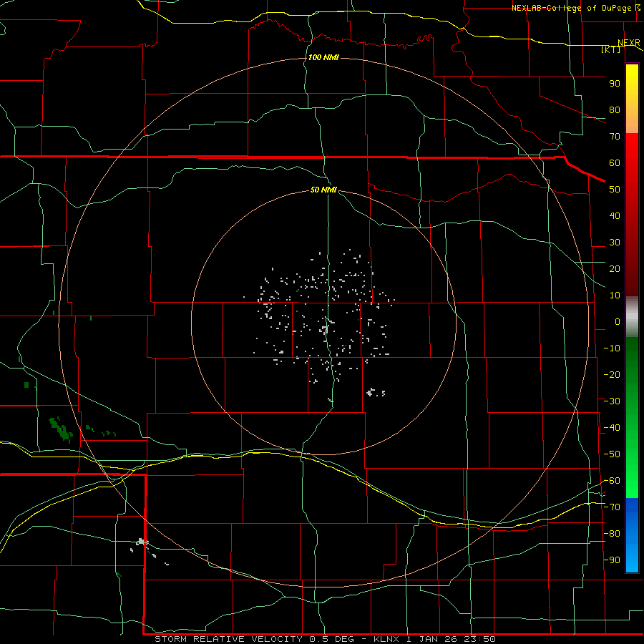Click the "0" scale value
The width and height of the screenshot is (644, 644).
click(618, 321)
